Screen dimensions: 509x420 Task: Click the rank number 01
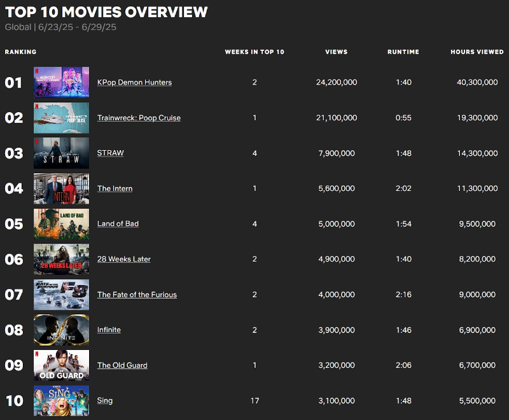coord(13,83)
